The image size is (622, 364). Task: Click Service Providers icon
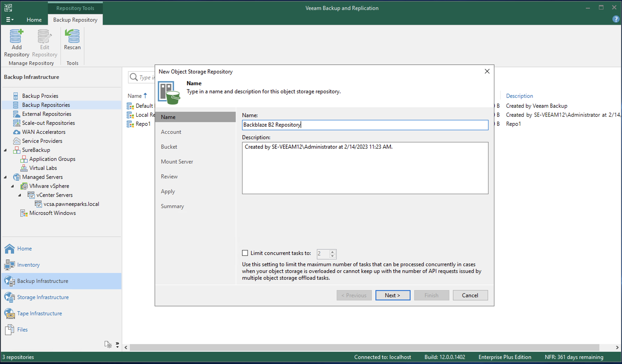(16, 141)
